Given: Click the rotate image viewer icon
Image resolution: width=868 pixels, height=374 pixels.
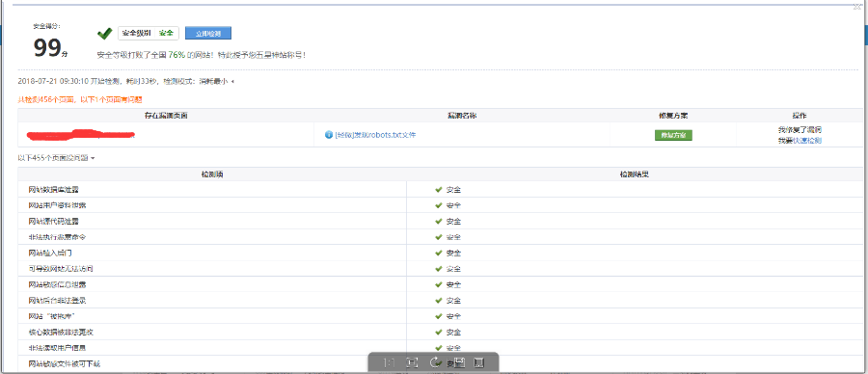Looking at the screenshot, I should tap(435, 363).
